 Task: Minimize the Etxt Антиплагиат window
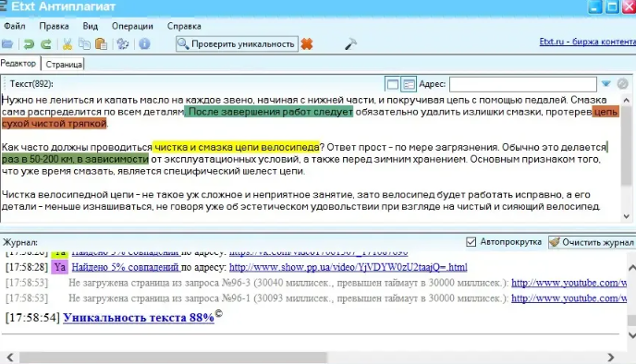tap(595, 6)
